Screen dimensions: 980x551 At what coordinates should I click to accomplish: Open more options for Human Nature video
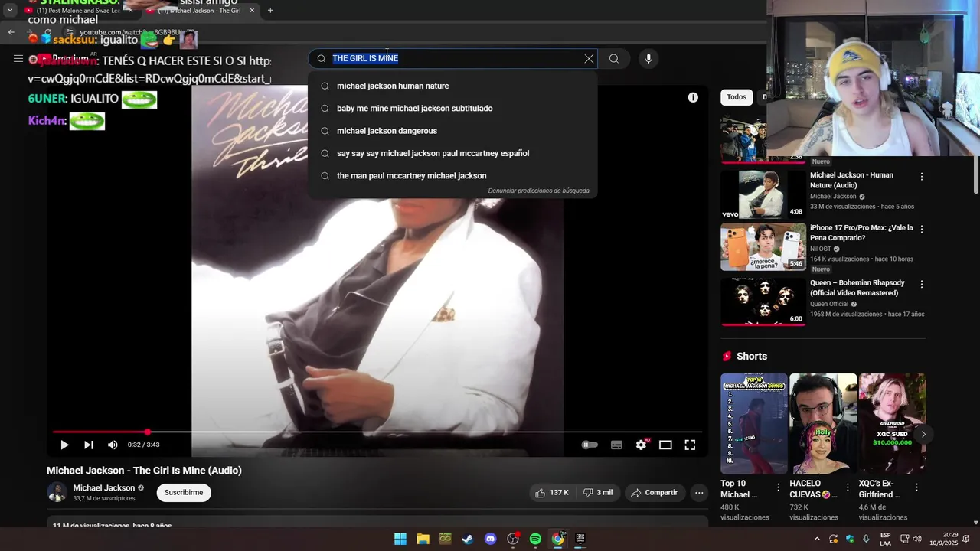pos(922,177)
